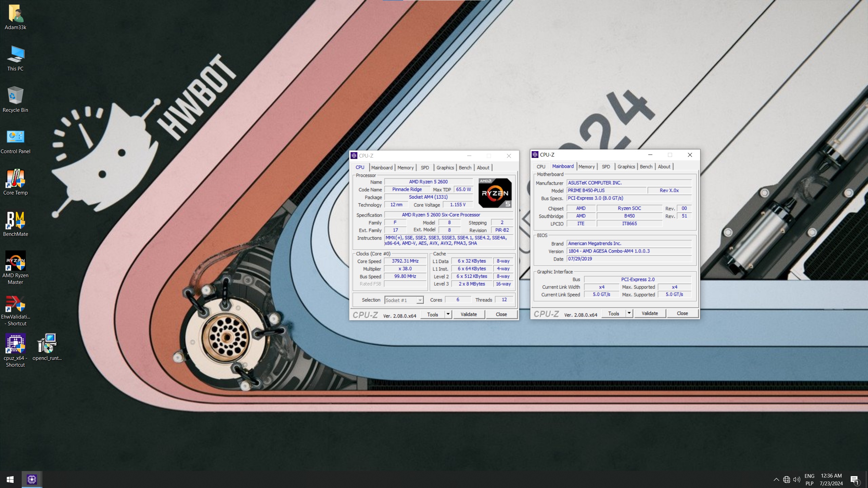Click Close button in left CPU-Z window
This screenshot has height=488, width=868.
point(501,314)
